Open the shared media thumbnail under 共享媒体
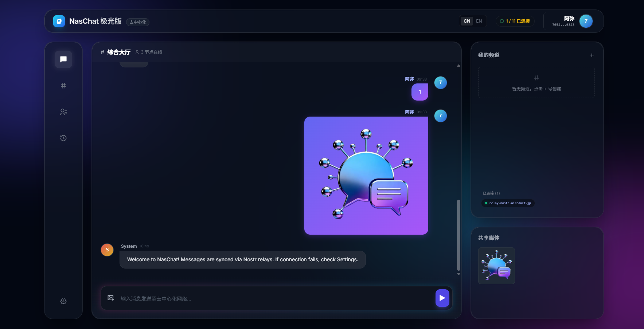The height and width of the screenshot is (329, 644). [x=496, y=266]
